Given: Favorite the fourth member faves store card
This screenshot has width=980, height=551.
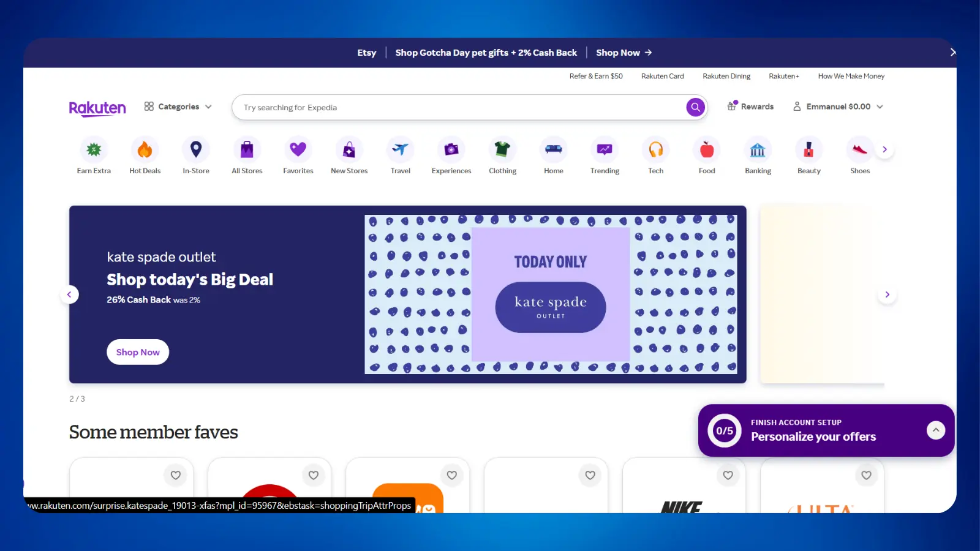Looking at the screenshot, I should pyautogui.click(x=590, y=475).
